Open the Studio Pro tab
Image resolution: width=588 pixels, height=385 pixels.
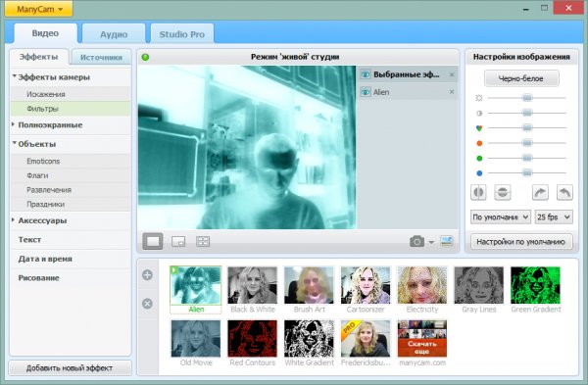point(182,34)
